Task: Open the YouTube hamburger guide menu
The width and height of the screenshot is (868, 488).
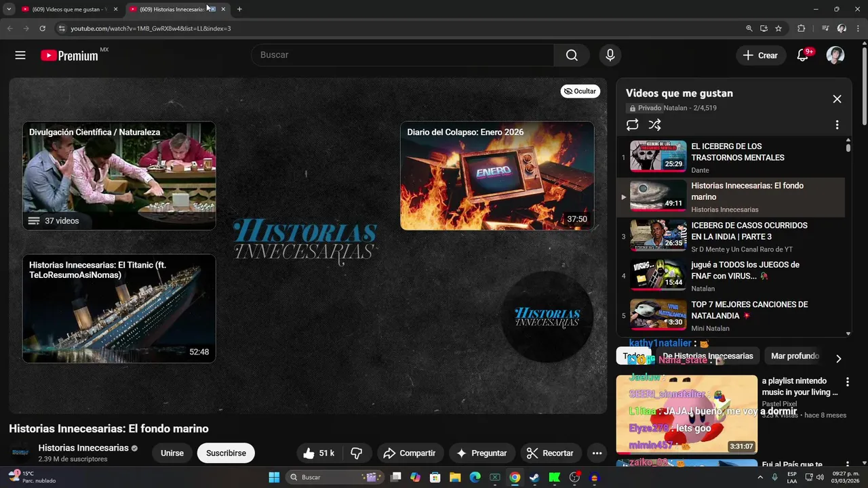Action: click(x=20, y=56)
